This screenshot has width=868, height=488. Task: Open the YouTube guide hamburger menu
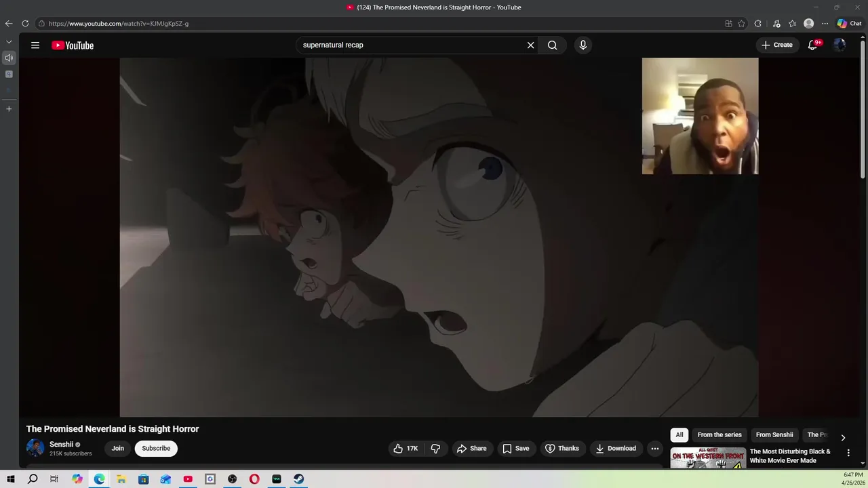click(x=35, y=45)
